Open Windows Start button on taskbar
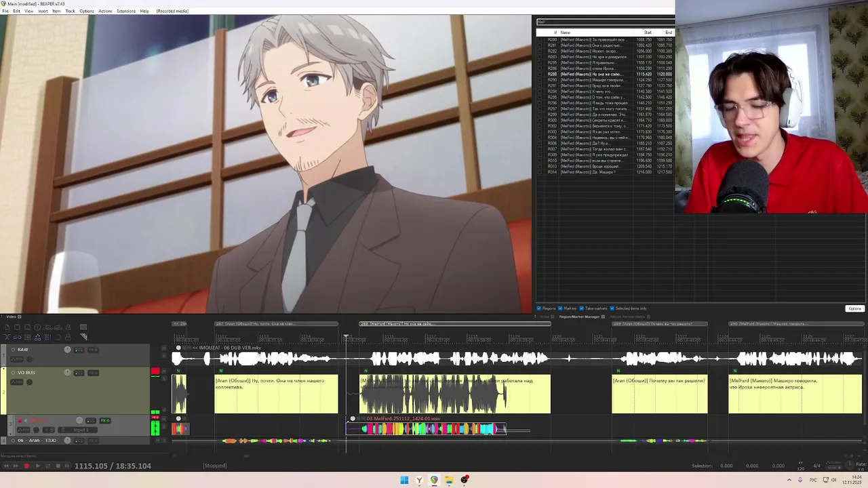The image size is (868, 488). click(404, 480)
